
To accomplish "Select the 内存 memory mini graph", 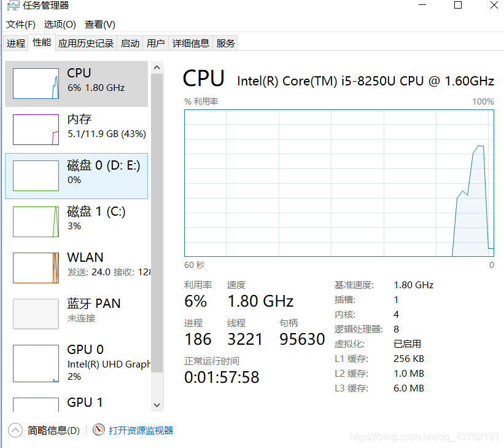I will pyautogui.click(x=36, y=130).
